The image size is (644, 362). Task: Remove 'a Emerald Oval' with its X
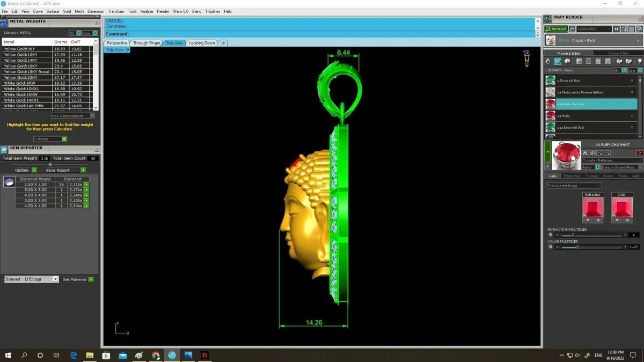coord(632,80)
